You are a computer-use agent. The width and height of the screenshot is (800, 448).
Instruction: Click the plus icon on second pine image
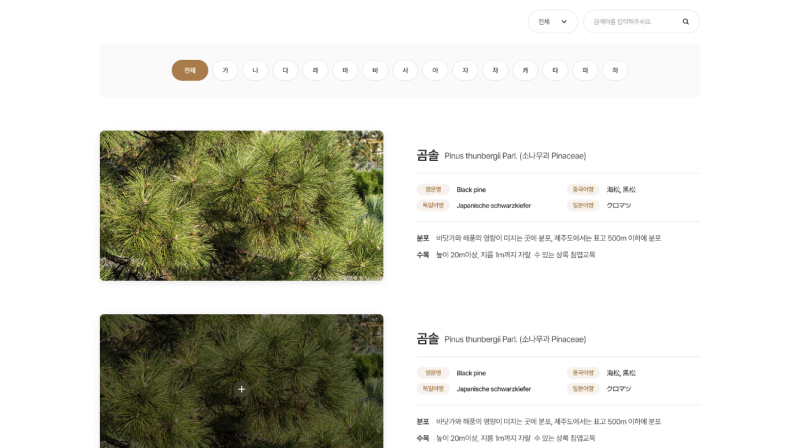[x=241, y=389]
